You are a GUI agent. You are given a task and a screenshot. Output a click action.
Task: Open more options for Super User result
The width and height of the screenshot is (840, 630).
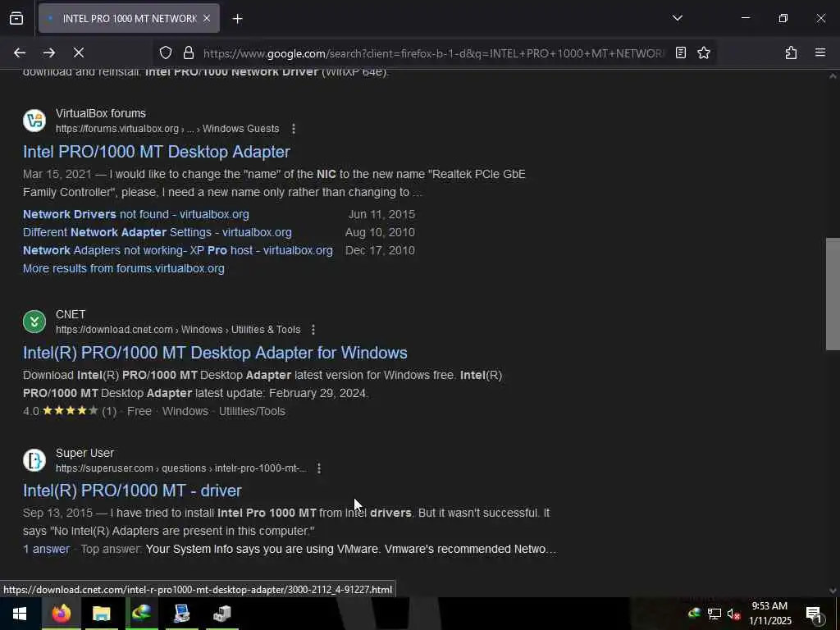point(319,468)
